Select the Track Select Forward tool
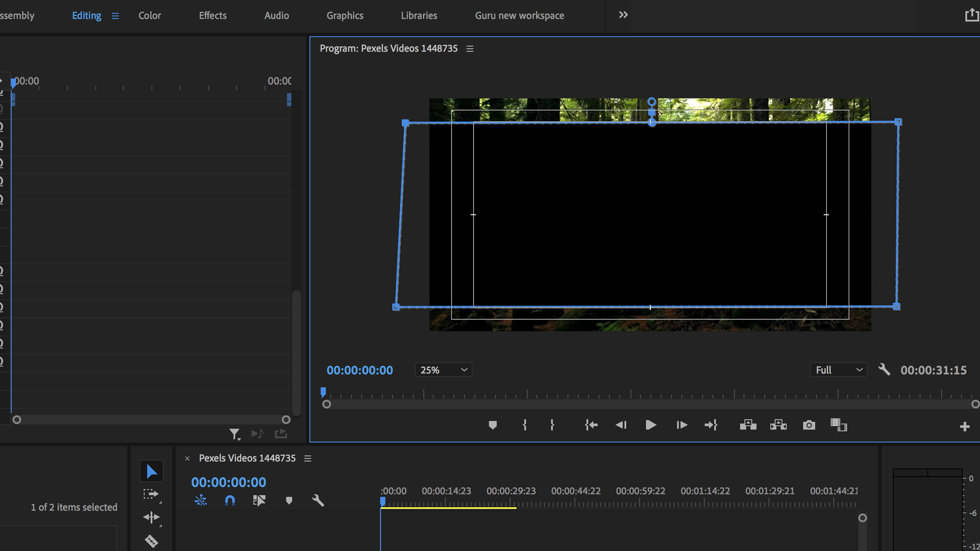Screen dimensions: 980x551 (151, 493)
